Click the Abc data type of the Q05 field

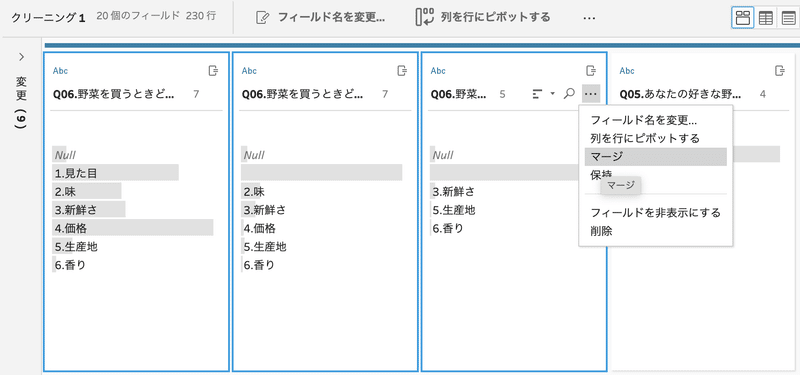(x=627, y=71)
